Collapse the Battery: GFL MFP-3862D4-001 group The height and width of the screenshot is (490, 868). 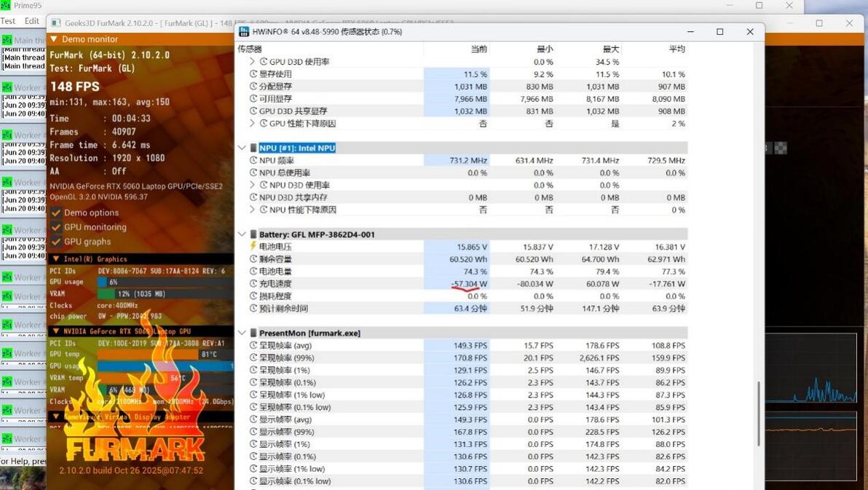(242, 234)
